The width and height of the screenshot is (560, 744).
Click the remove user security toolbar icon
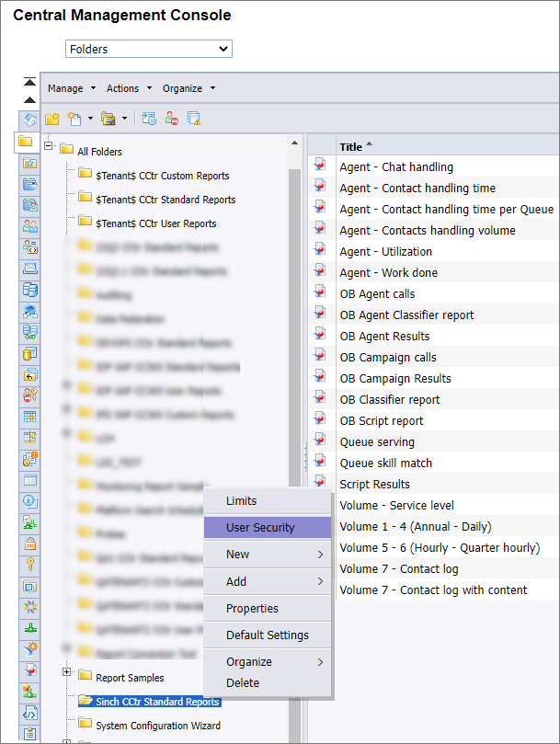(172, 118)
